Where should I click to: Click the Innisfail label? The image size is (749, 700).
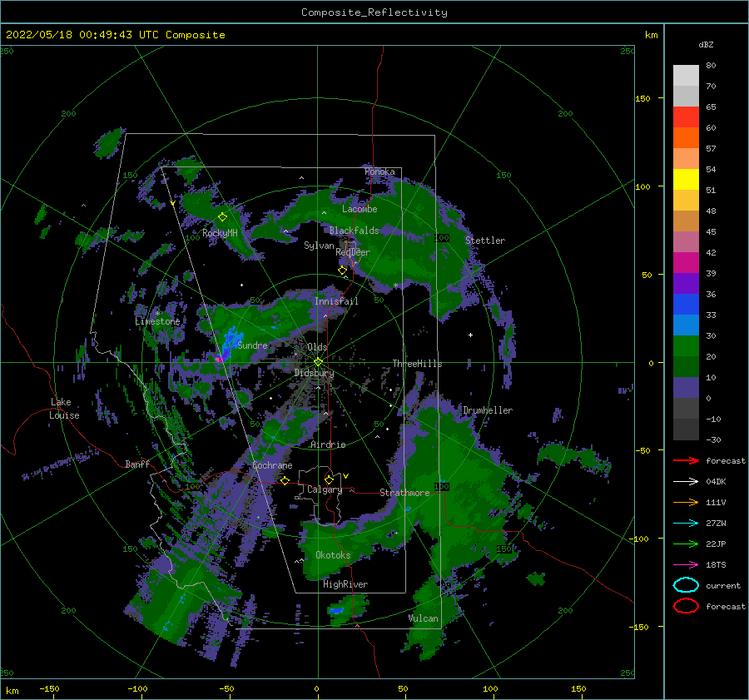pyautogui.click(x=336, y=301)
